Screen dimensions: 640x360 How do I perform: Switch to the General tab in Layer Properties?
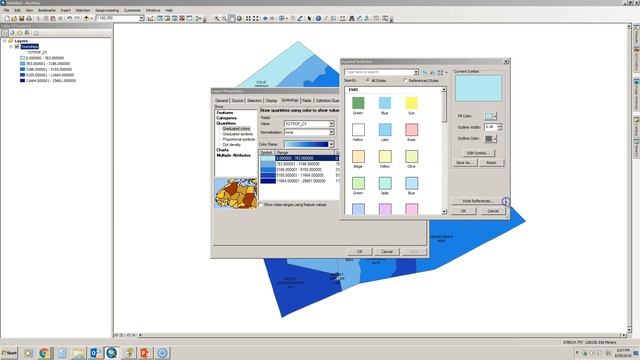221,100
